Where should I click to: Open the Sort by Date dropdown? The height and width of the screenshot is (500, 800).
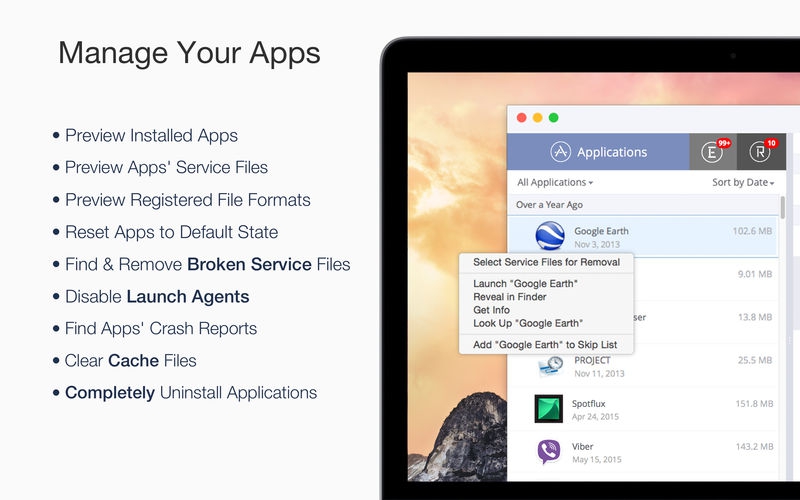click(743, 182)
